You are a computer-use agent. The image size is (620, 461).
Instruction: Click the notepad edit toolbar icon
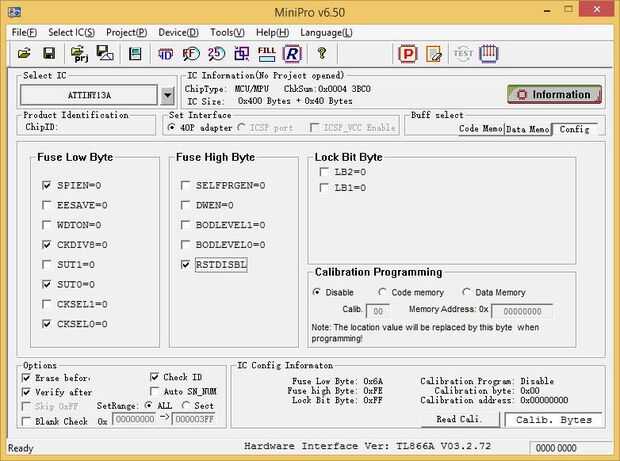pos(434,54)
